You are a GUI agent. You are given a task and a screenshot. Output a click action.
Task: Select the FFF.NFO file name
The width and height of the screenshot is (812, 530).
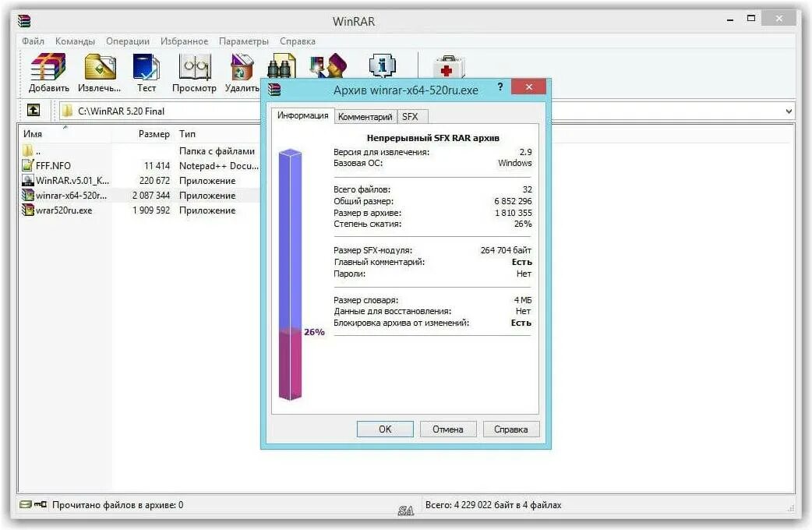tap(53, 166)
